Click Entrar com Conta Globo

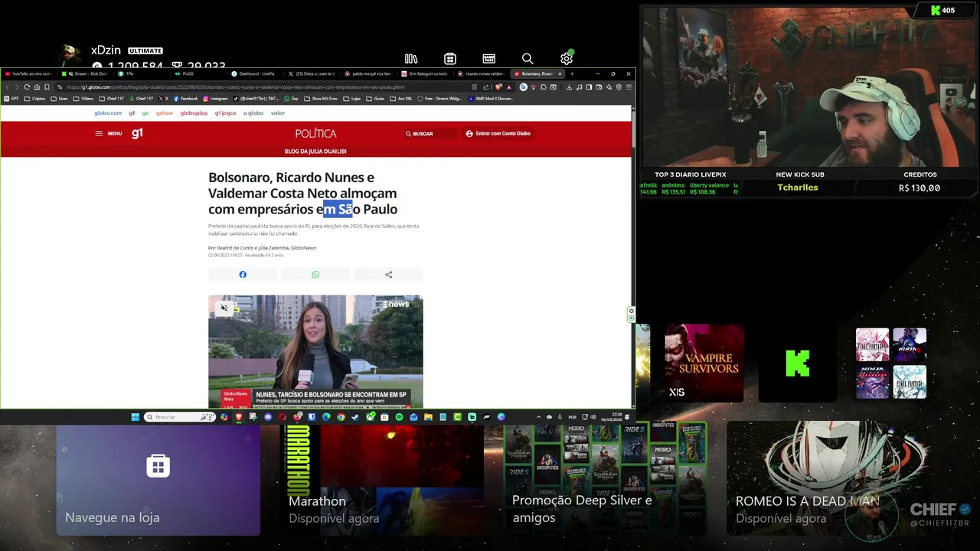498,133
